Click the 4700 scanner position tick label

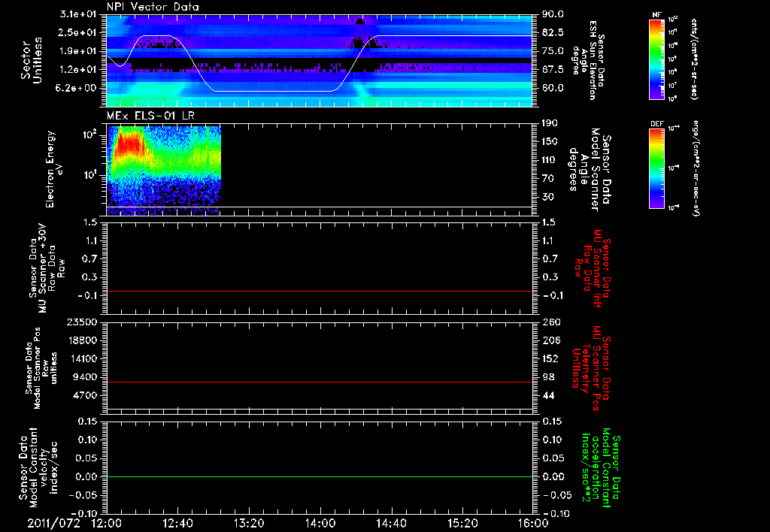85,395
